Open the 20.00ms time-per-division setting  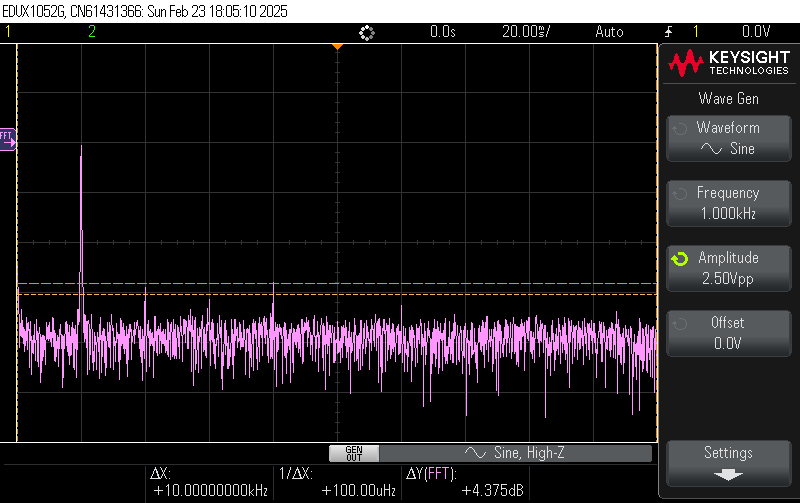click(527, 32)
